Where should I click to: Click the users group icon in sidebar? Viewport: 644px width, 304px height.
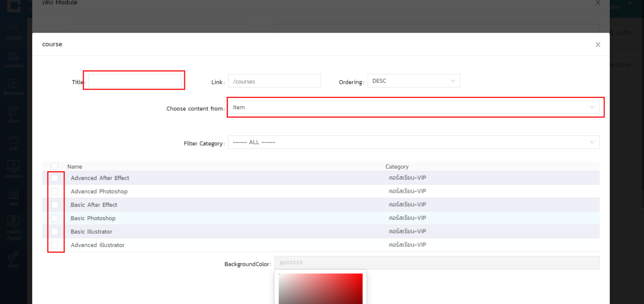[13, 29]
